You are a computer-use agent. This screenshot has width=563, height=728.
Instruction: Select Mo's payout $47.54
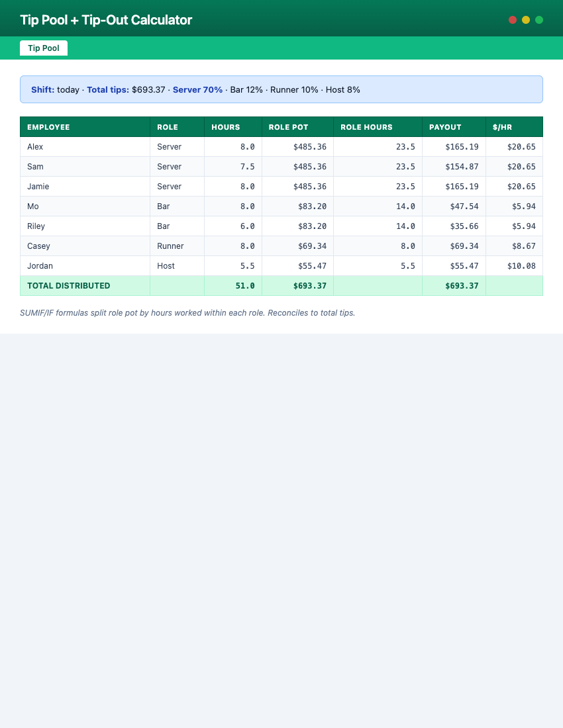(454, 206)
